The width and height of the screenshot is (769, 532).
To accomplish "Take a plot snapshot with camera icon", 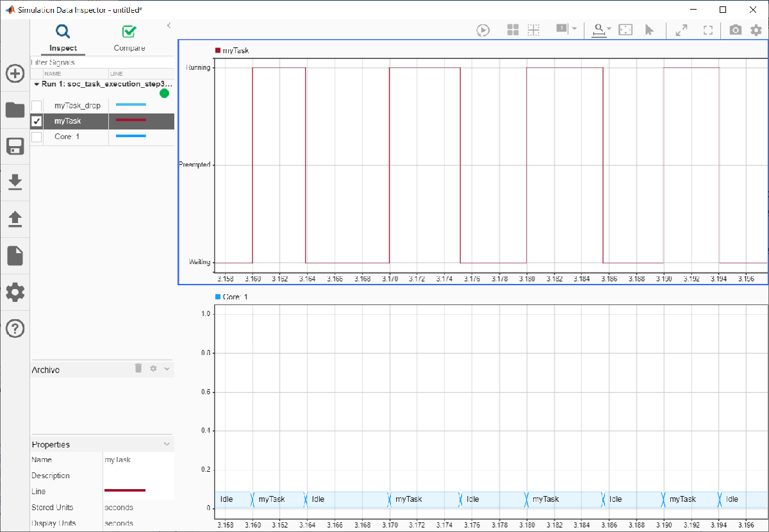I will (736, 30).
